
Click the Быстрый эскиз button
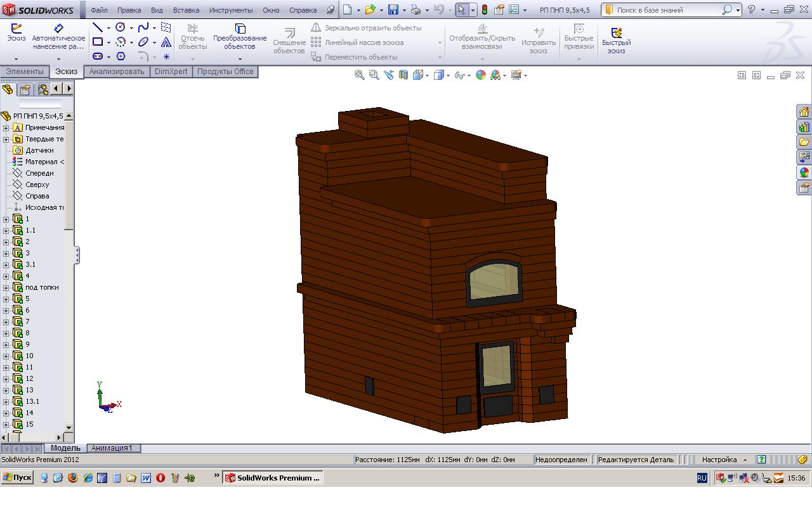(616, 41)
